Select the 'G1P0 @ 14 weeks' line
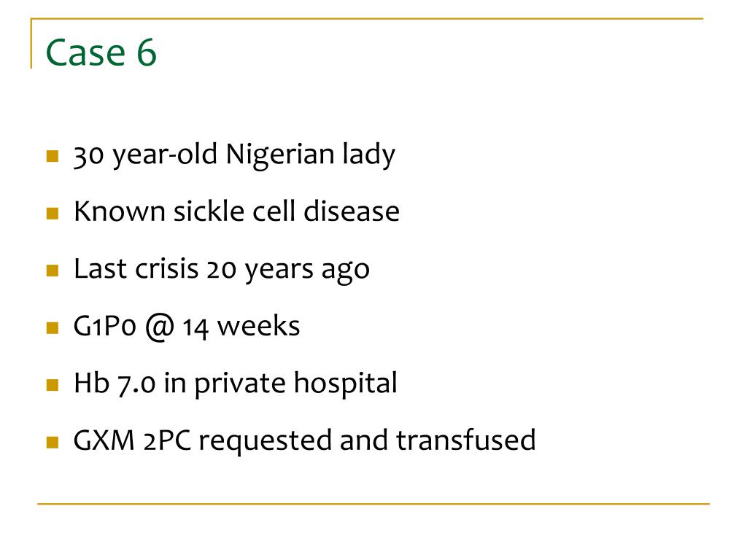Viewport: 747px width, 560px height. tap(187, 327)
